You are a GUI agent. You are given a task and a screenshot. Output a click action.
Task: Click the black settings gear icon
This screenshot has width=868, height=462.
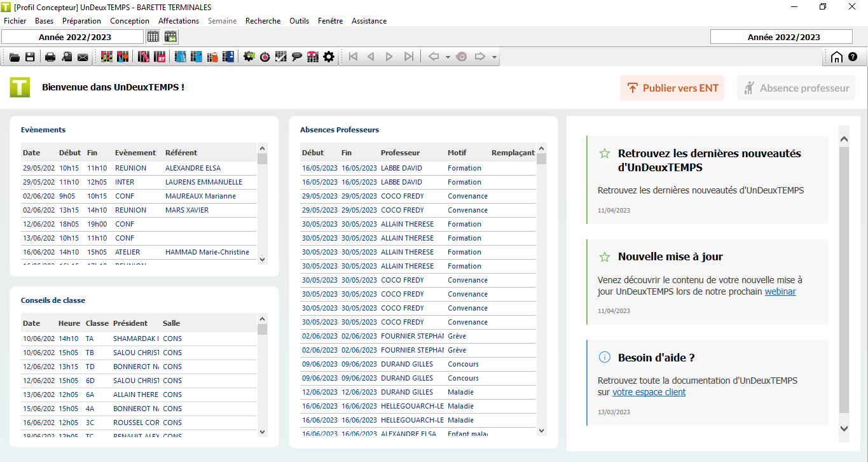328,57
